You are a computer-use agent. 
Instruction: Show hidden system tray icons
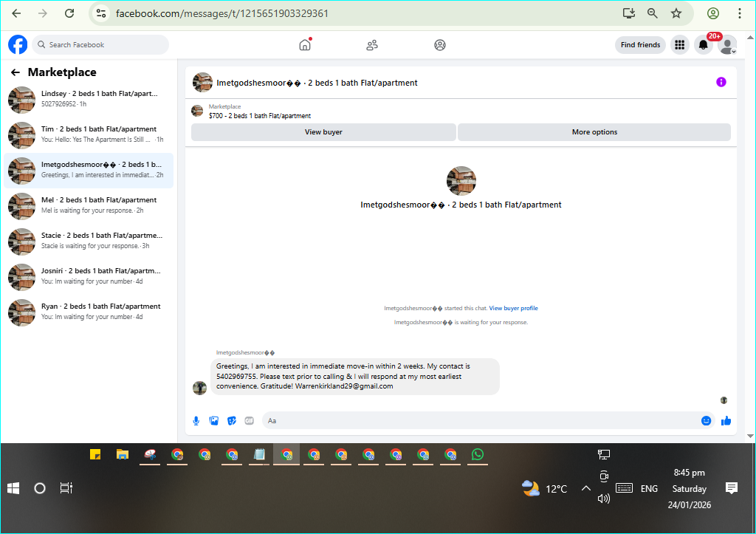tap(585, 488)
